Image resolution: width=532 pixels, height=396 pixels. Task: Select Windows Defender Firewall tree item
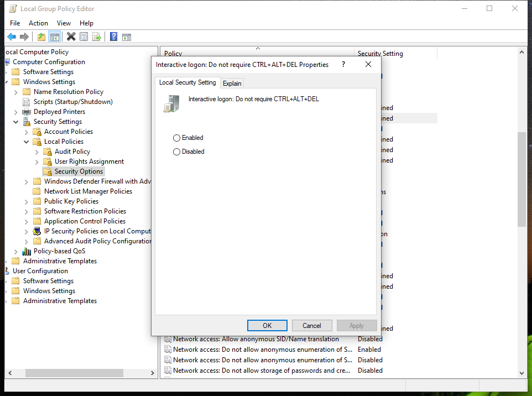[x=98, y=181]
